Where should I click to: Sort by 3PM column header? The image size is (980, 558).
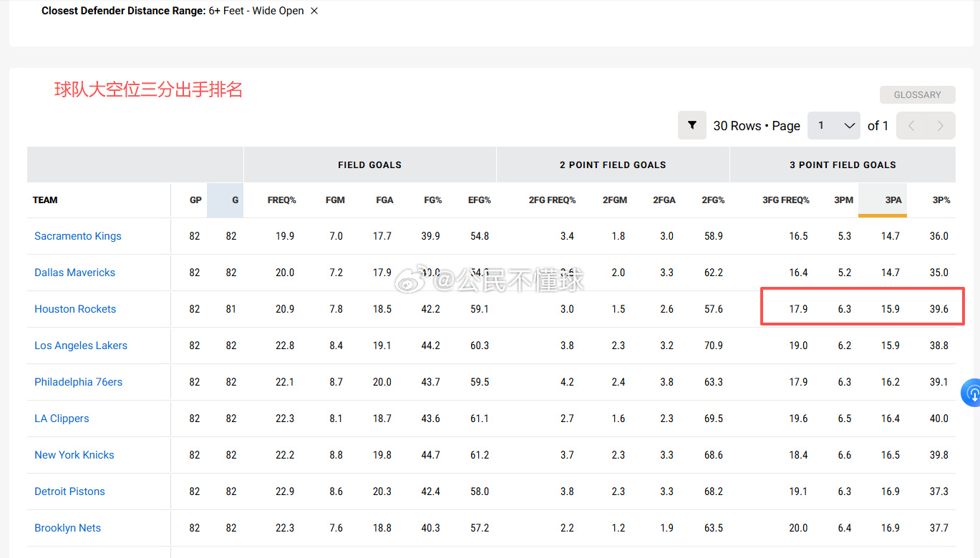(x=844, y=200)
